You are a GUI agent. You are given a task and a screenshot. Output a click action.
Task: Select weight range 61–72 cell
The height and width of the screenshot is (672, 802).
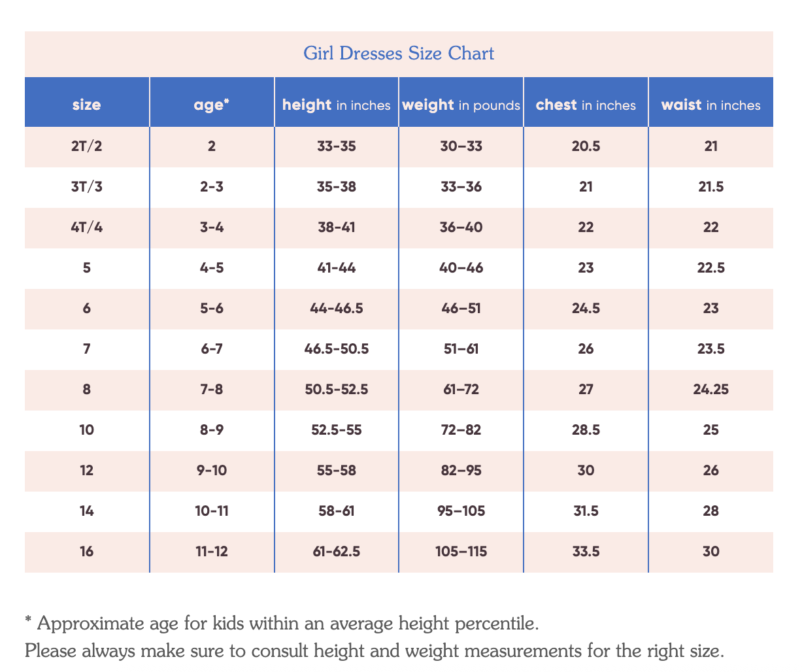[461, 390]
